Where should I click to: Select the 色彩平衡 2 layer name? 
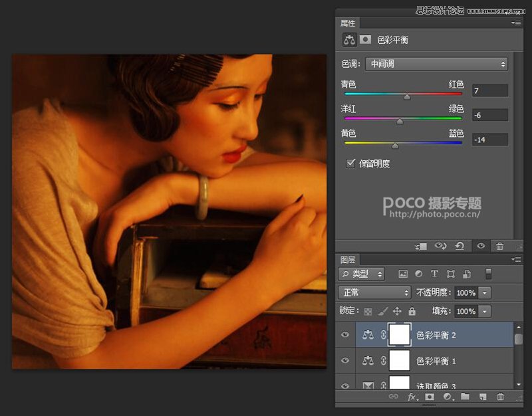tap(436, 336)
